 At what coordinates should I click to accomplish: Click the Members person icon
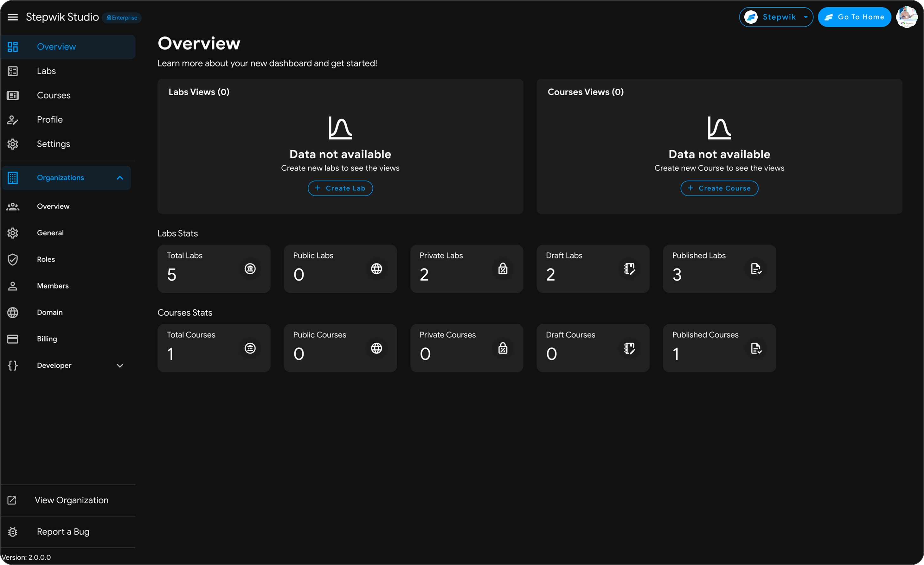(x=13, y=286)
